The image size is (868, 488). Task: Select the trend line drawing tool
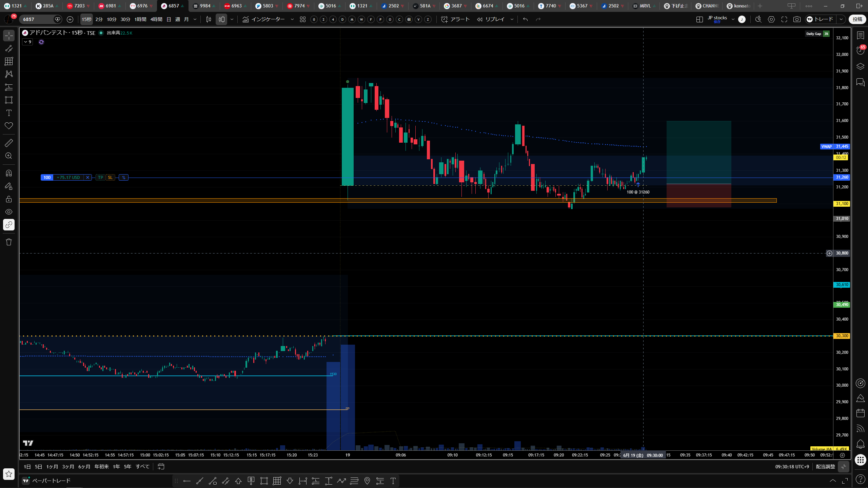point(9,48)
